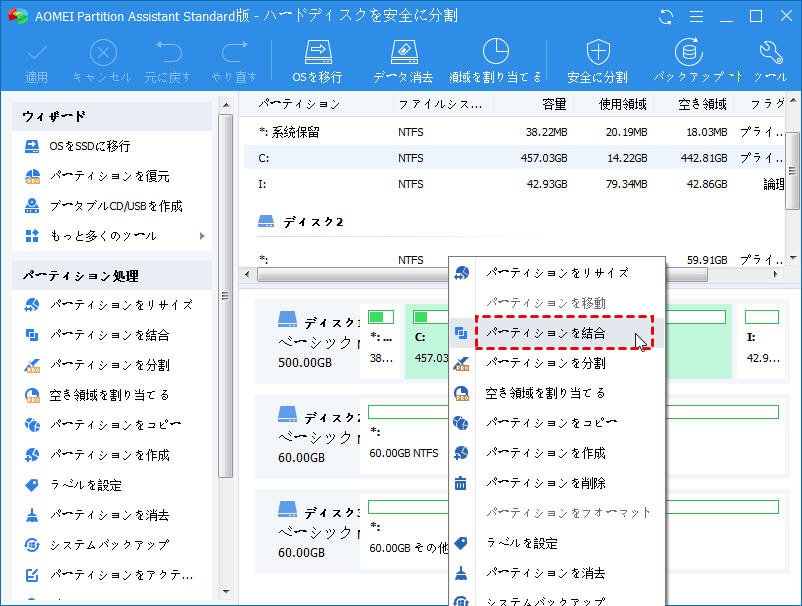Open the Backup (バックアップ) toolbar icon
Screen dimensions: 802x606
688,52
